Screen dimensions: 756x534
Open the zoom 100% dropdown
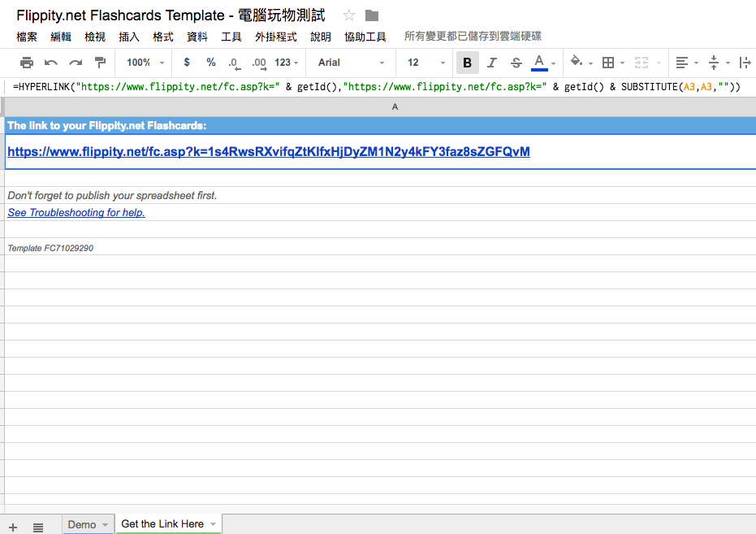tap(145, 63)
